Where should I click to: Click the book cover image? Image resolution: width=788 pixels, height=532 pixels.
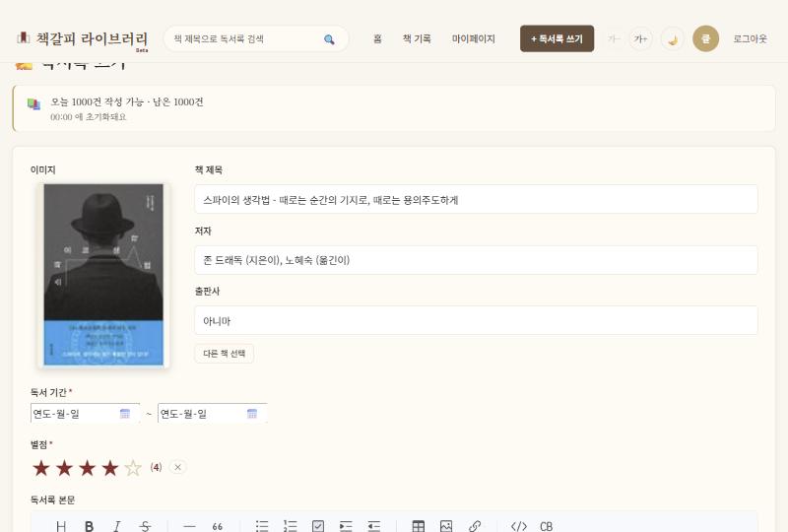tap(103, 275)
